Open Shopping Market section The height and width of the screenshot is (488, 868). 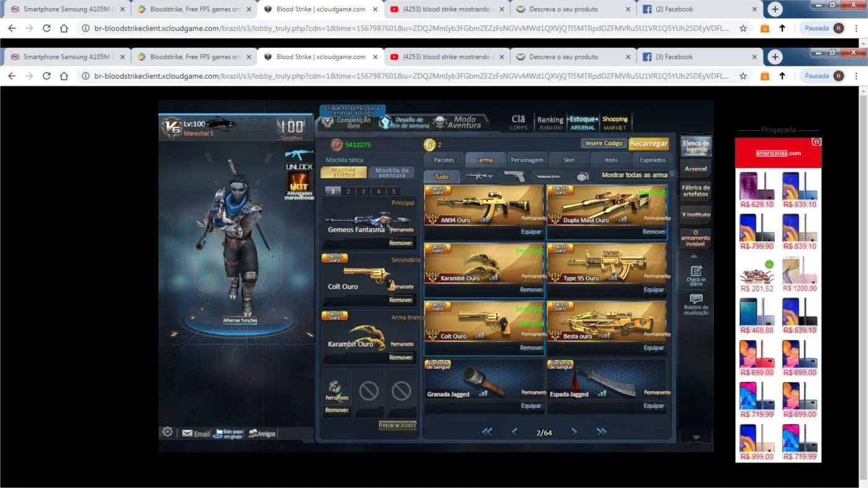click(x=615, y=123)
